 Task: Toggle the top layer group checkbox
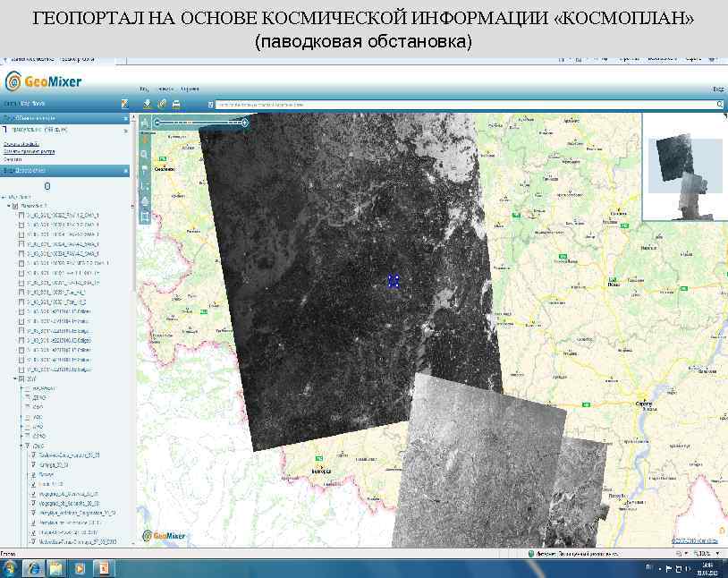tap(15, 206)
